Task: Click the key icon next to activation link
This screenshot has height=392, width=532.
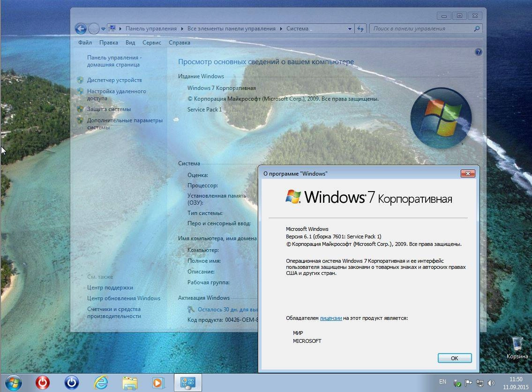Action: click(191, 309)
